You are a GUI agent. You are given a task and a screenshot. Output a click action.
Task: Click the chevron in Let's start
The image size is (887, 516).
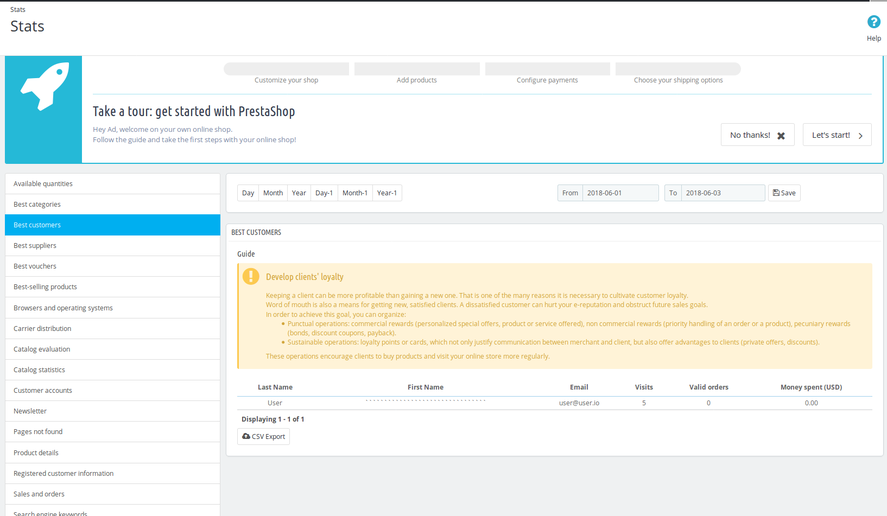click(860, 136)
